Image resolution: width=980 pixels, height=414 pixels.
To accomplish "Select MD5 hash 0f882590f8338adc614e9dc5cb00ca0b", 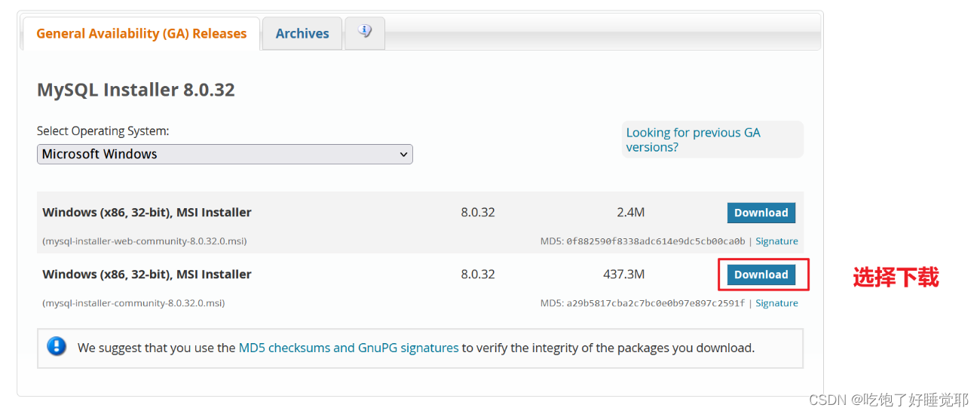I will [655, 241].
